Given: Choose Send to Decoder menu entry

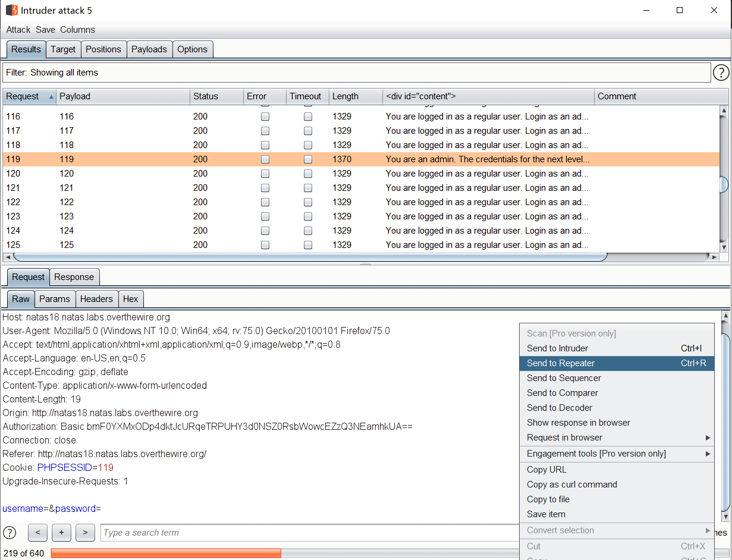Looking at the screenshot, I should [617, 408].
